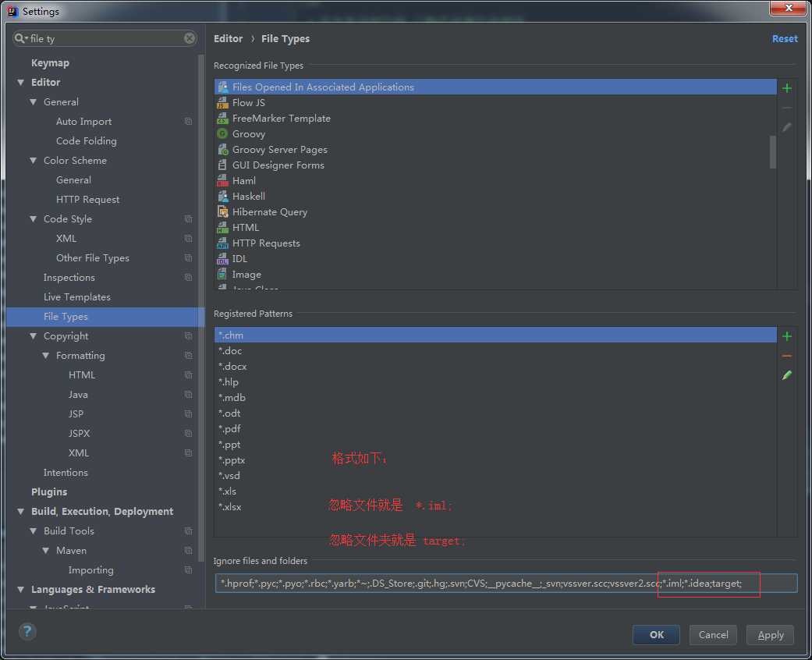Click the HTML file type icon
This screenshot has height=660, width=812.
point(222,228)
